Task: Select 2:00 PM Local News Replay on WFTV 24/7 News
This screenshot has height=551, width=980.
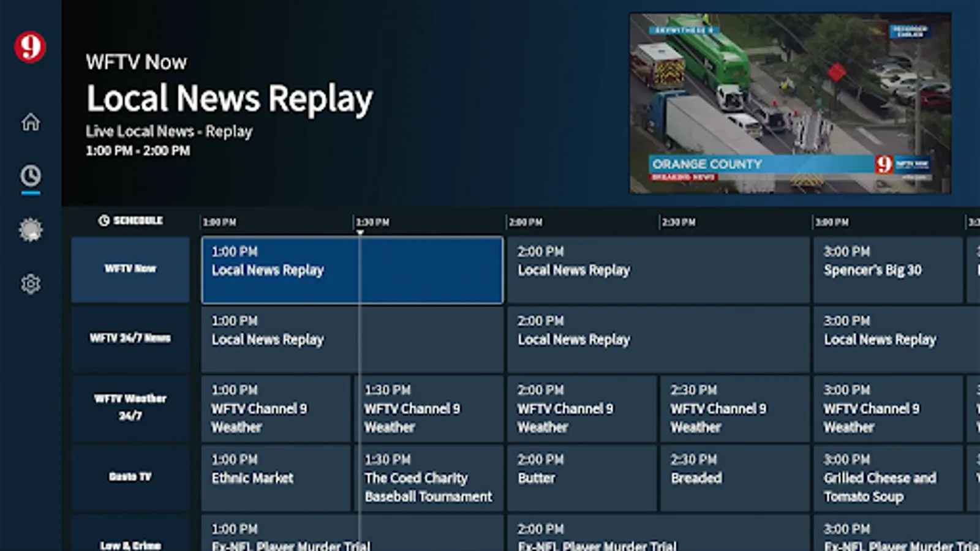Action: 658,339
